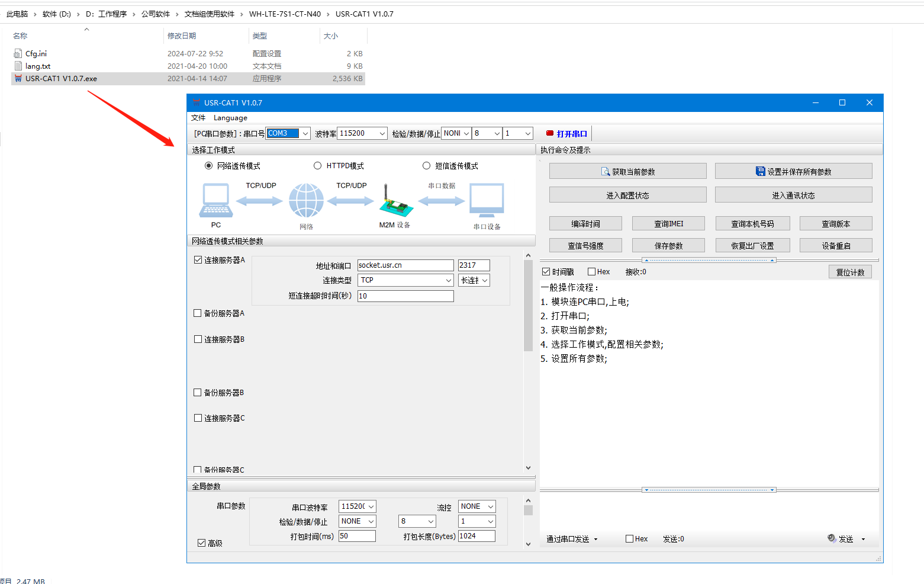Click the red Open Serial Port icon
Viewport: 924px width, 584px height.
[549, 133]
